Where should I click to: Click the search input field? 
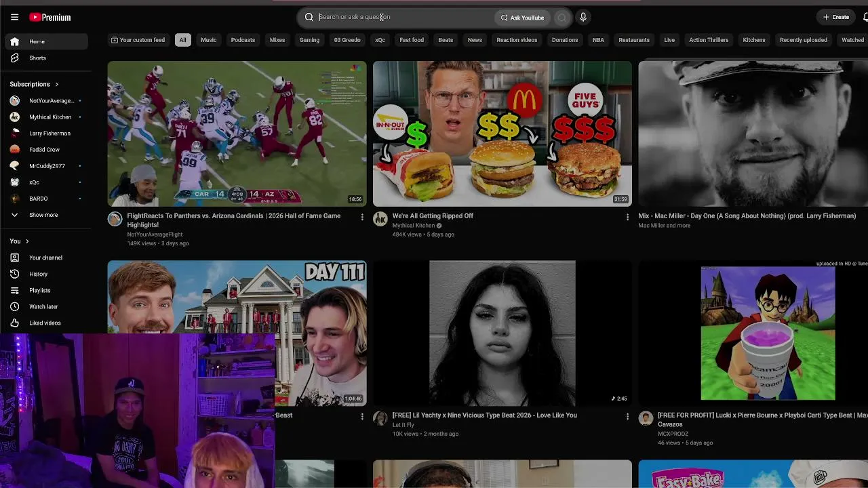(404, 17)
